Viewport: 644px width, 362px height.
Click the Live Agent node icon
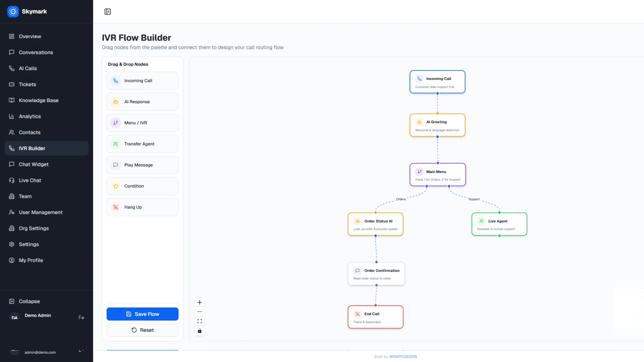(x=481, y=221)
